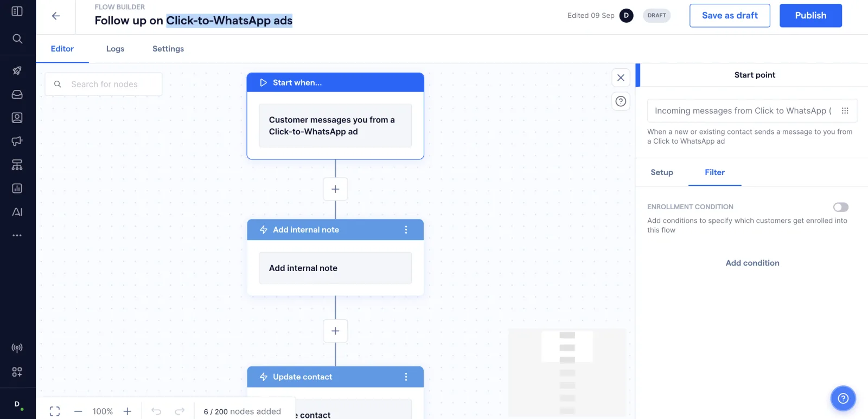Click the 100% zoom level

pyautogui.click(x=103, y=411)
